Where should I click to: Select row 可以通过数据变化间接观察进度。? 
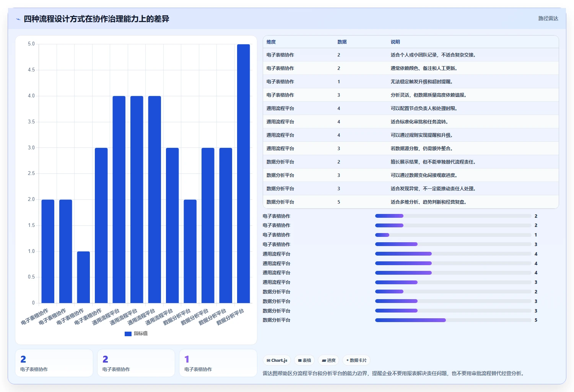click(x=411, y=175)
